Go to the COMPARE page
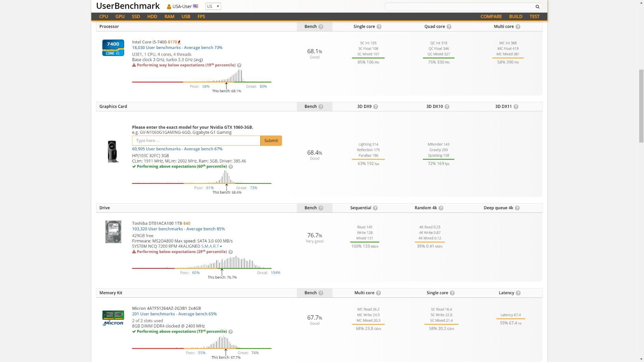 [x=491, y=16]
